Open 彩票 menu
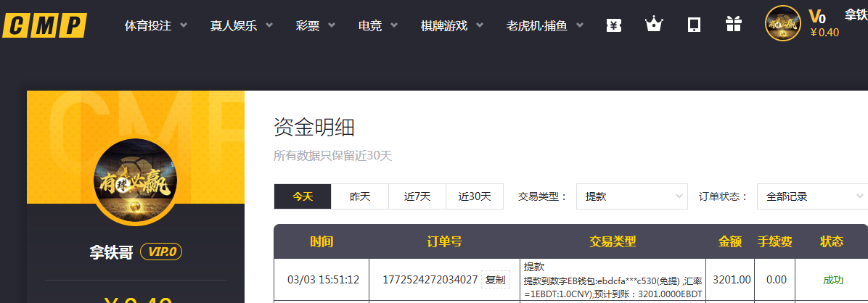The width and height of the screenshot is (868, 303). coord(308,25)
